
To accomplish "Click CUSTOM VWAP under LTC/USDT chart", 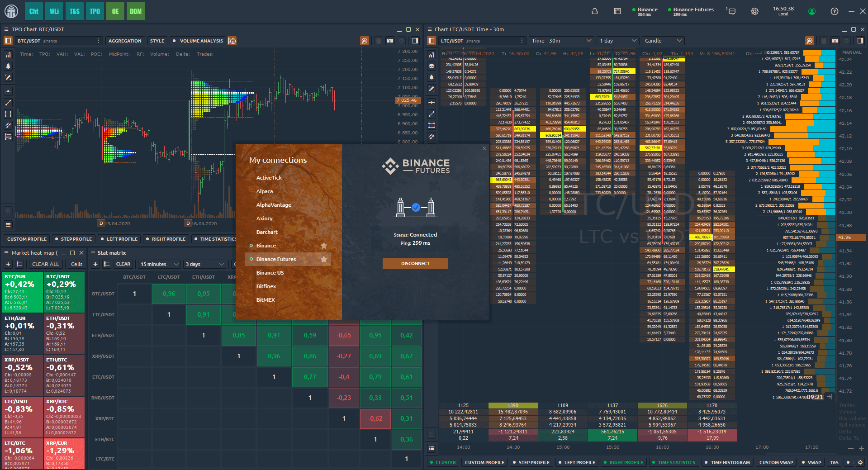I will [x=776, y=462].
